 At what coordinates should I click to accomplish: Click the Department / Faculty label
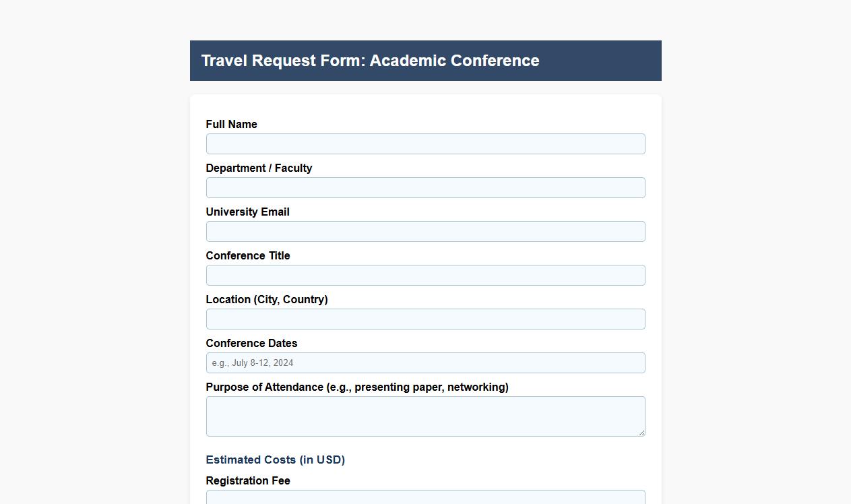(259, 168)
